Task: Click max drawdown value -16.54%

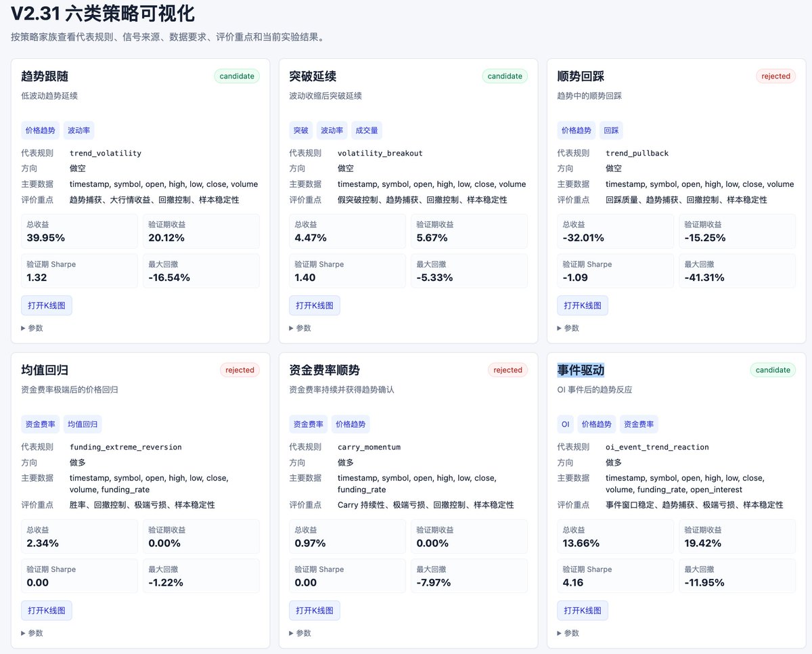Action: point(169,278)
